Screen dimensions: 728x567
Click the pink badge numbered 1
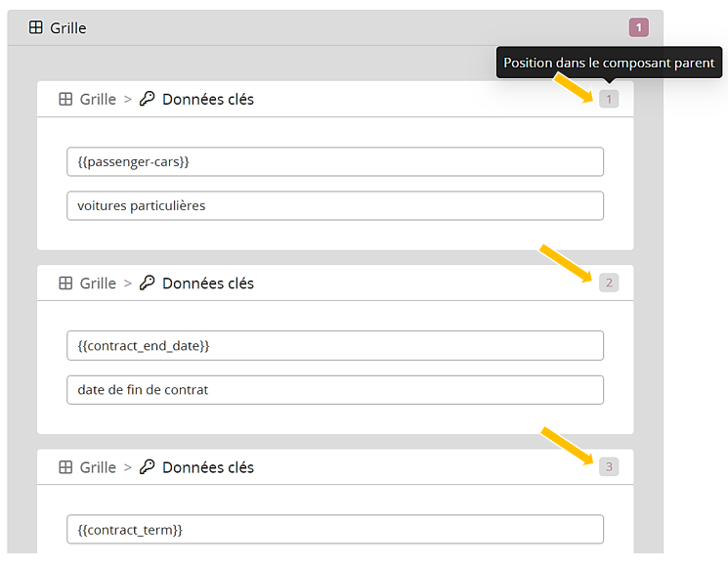[639, 27]
